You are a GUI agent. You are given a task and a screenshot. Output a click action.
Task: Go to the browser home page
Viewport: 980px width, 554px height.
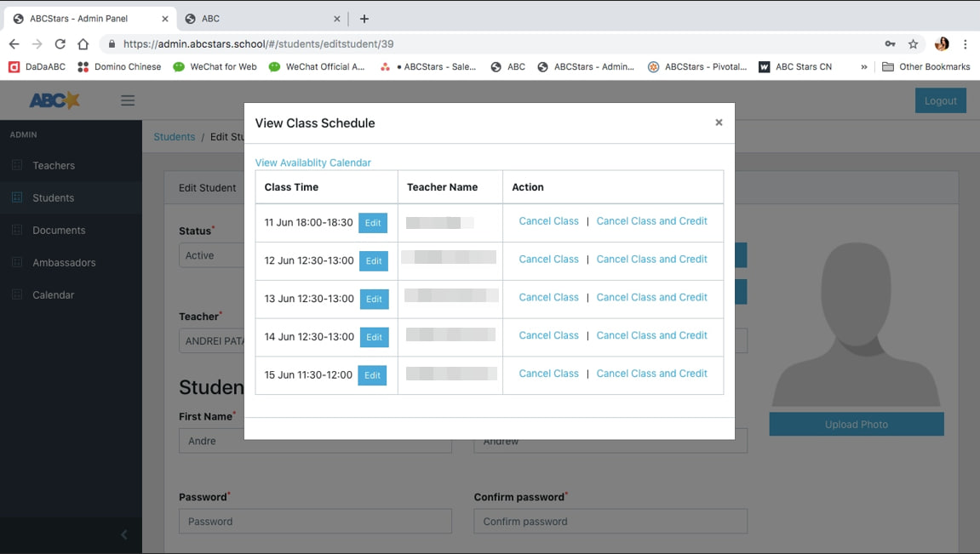[x=83, y=43]
